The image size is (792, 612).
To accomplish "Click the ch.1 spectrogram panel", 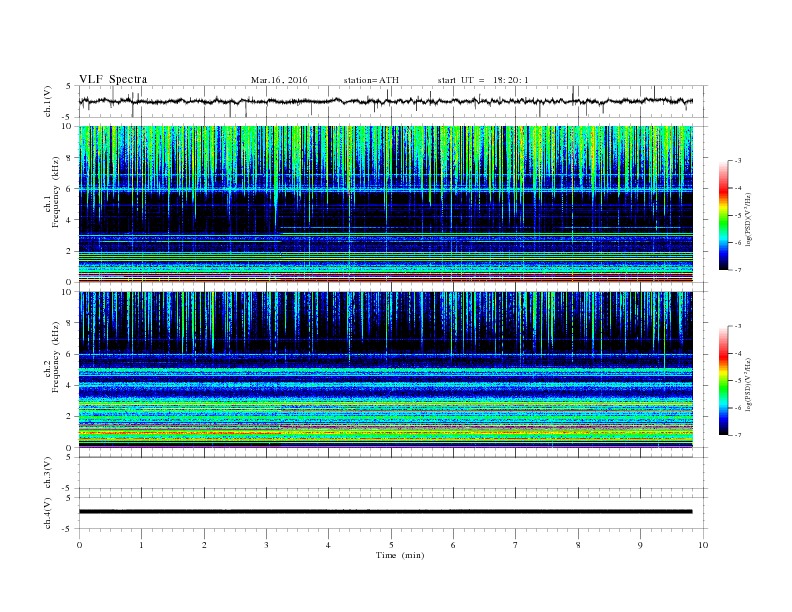I will coord(386,204).
